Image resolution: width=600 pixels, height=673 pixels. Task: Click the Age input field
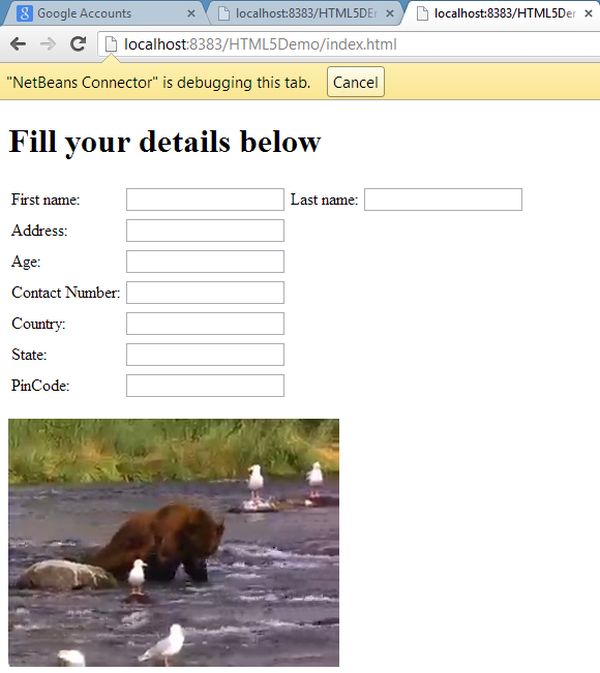point(205,261)
